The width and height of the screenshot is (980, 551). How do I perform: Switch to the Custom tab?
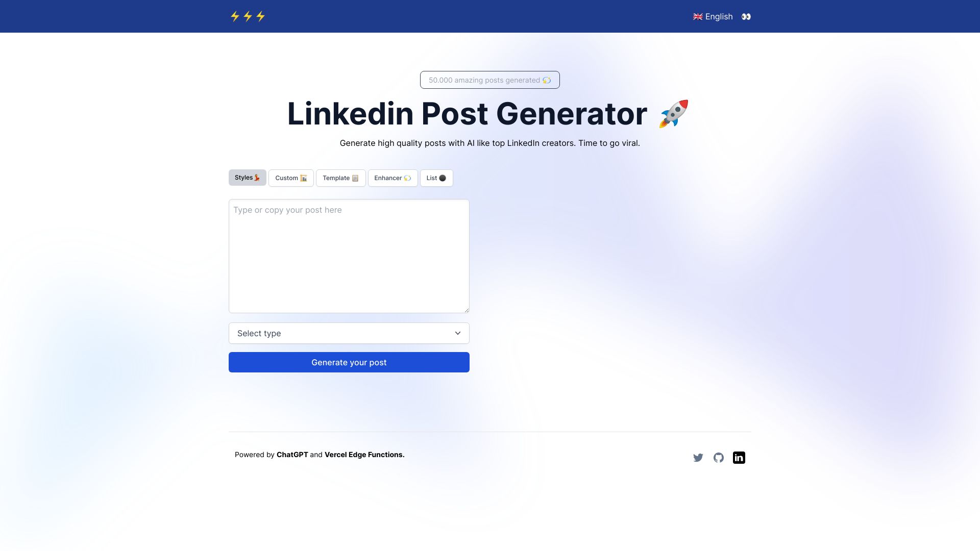click(x=291, y=178)
